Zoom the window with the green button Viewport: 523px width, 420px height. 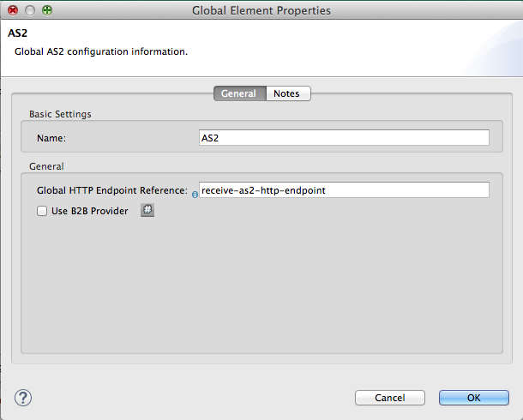[x=46, y=10]
